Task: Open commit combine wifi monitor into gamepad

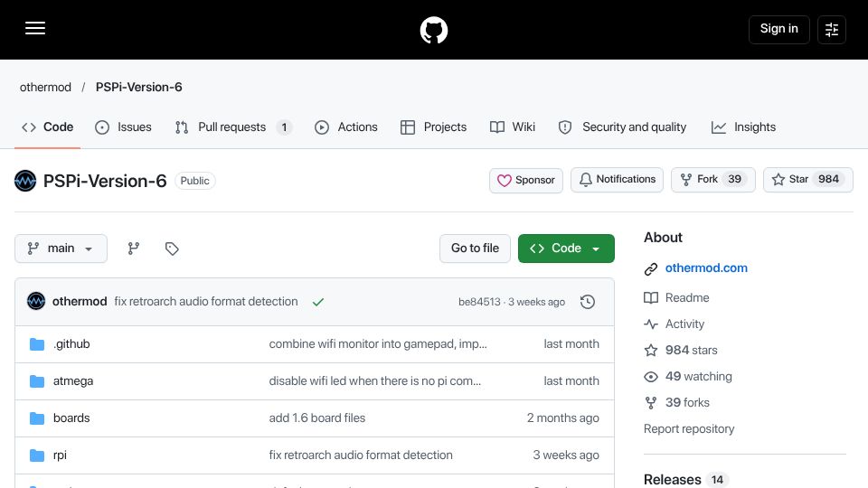Action: tap(378, 344)
